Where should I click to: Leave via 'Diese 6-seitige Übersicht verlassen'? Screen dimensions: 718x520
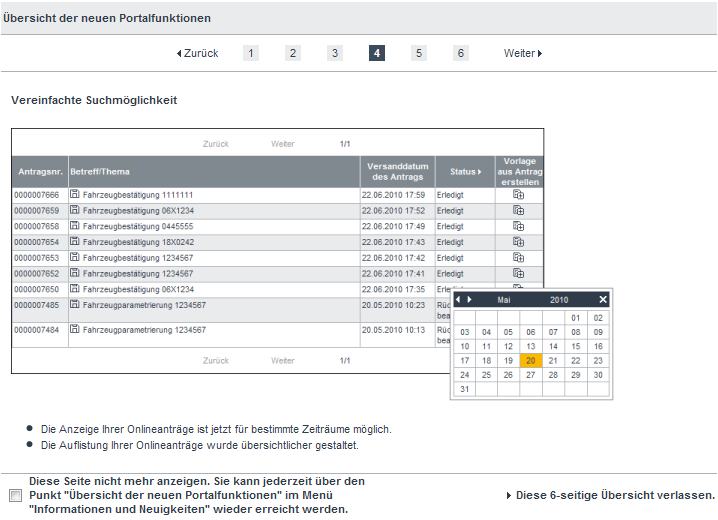[x=610, y=495]
